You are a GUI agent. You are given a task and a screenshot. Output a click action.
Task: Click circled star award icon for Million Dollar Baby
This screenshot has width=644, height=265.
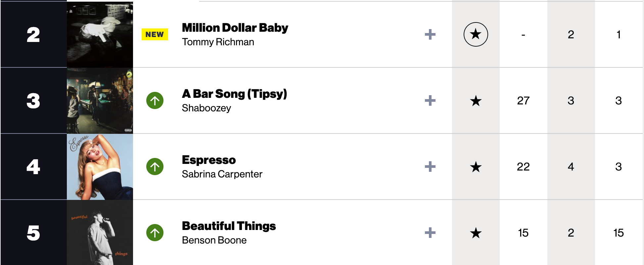476,34
